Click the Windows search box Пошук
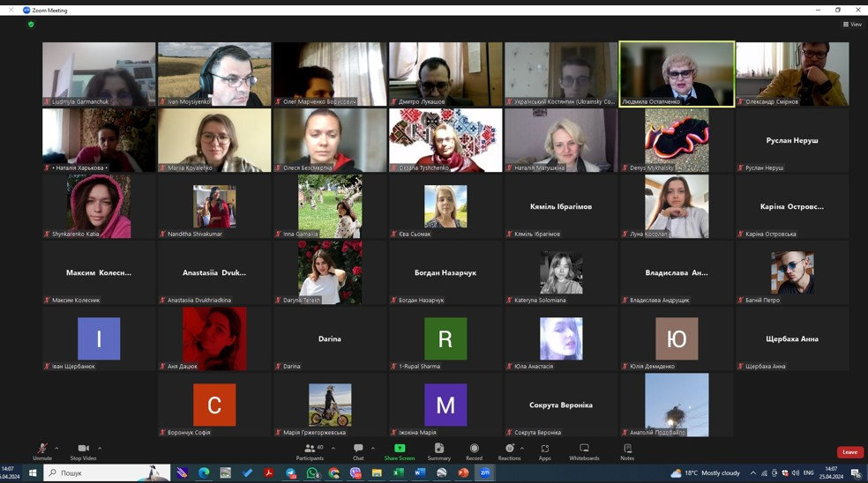This screenshot has width=868, height=483. click(x=107, y=473)
